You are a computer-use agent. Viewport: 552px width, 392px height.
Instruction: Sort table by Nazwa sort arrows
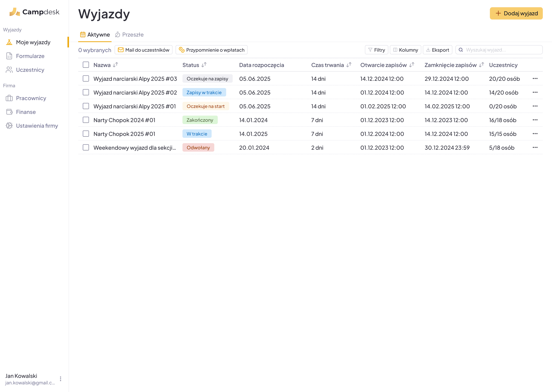coord(116,65)
